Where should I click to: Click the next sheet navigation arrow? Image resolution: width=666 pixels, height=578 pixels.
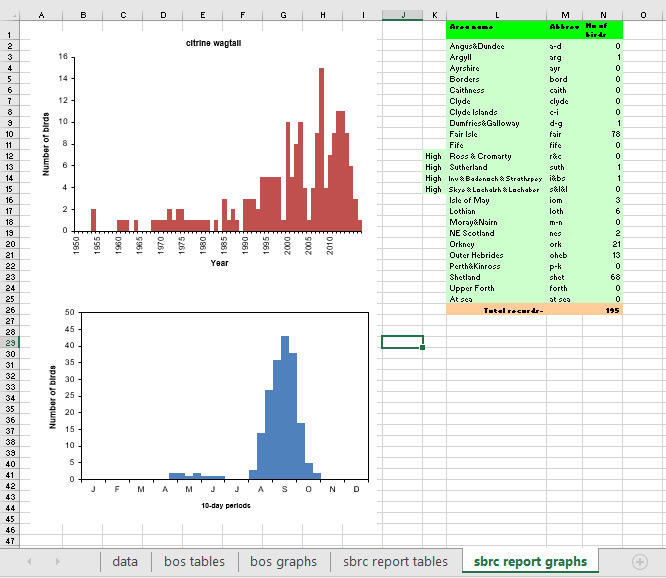click(56, 562)
